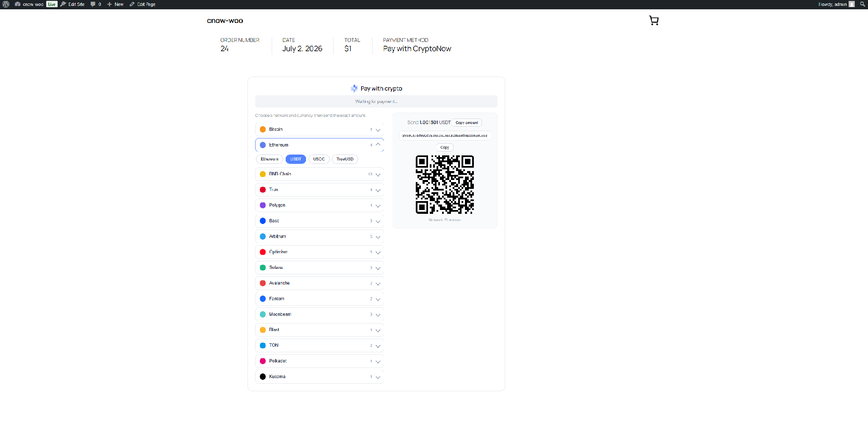Click the green Solana icon
The height and width of the screenshot is (445, 868).
[263, 268]
